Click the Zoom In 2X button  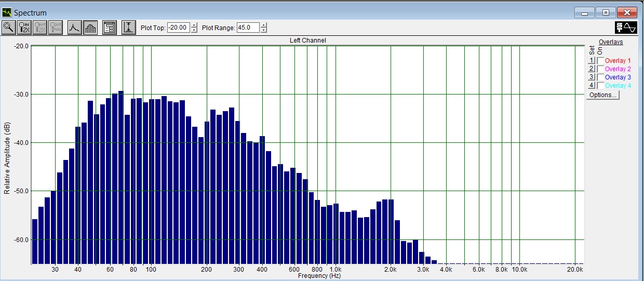[x=24, y=28]
